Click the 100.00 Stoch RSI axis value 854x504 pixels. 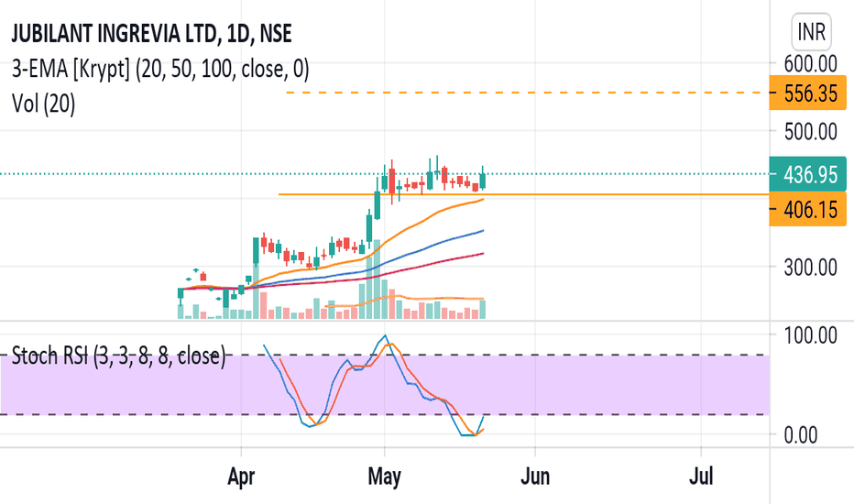click(x=810, y=334)
